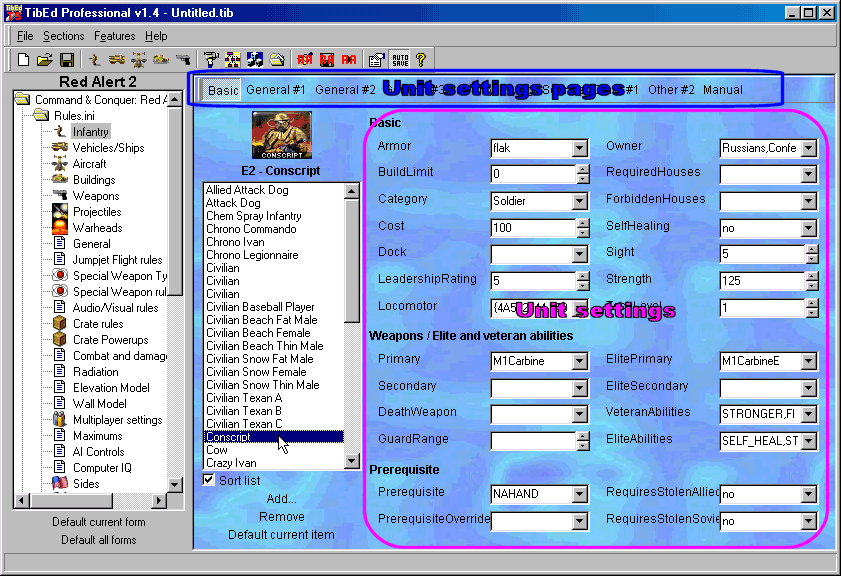Open the Features menu
Screen dimensions: 841x576
click(x=114, y=36)
